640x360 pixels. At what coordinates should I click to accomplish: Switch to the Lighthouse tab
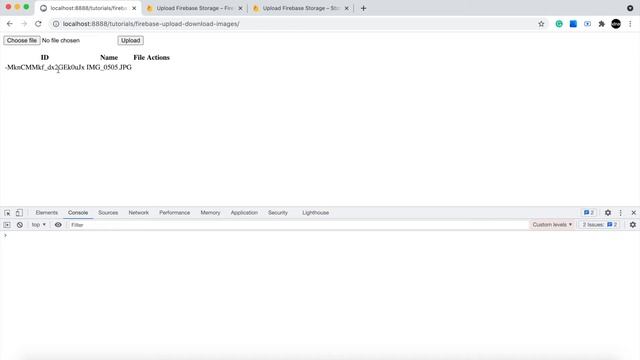click(x=316, y=213)
